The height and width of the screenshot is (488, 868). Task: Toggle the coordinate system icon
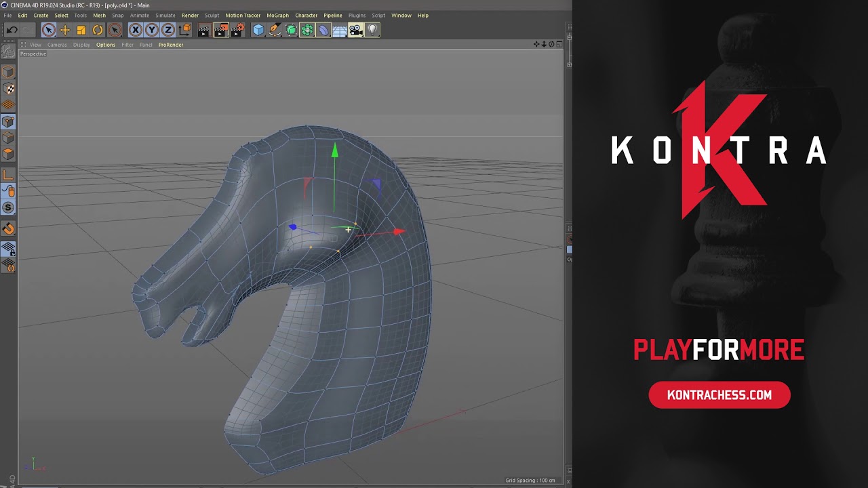pyautogui.click(x=184, y=30)
